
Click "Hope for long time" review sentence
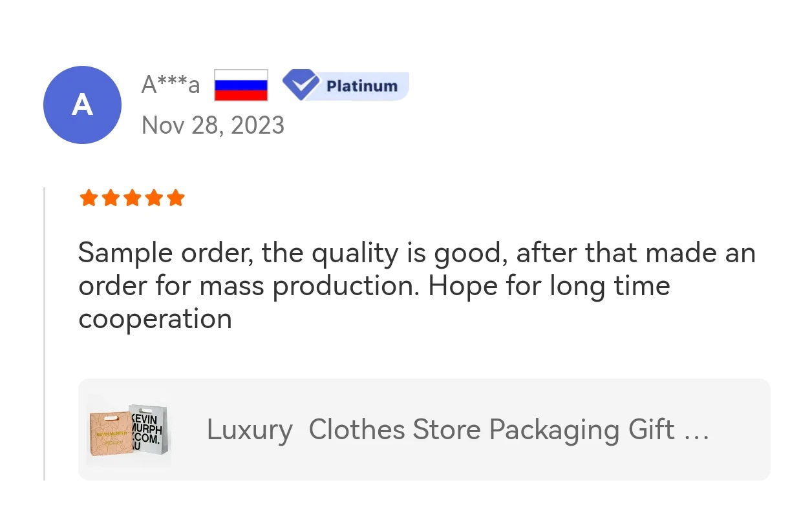pos(549,285)
